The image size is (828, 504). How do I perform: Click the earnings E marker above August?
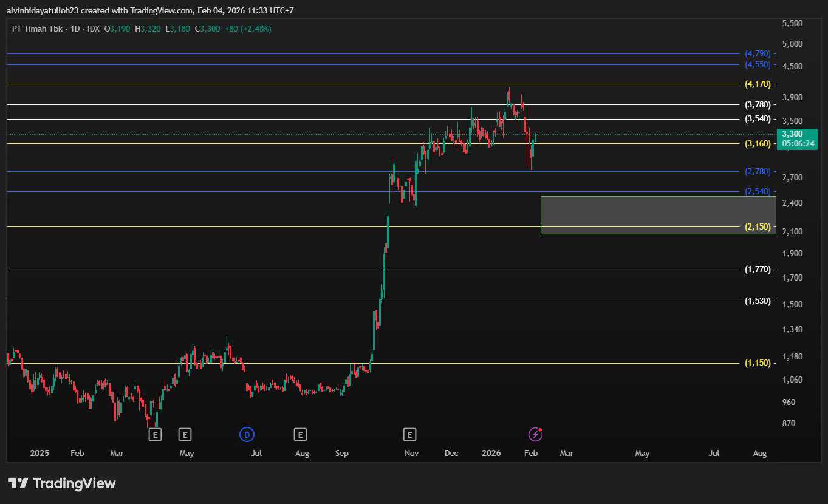coord(299,434)
